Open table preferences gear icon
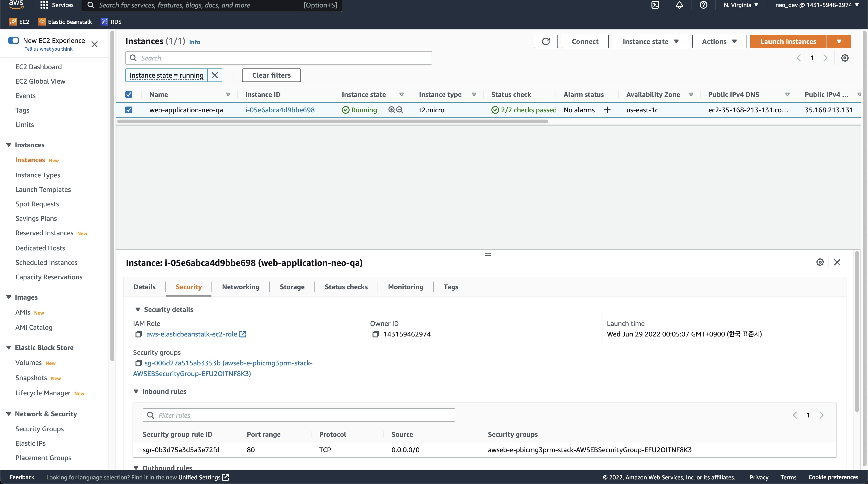 click(844, 58)
